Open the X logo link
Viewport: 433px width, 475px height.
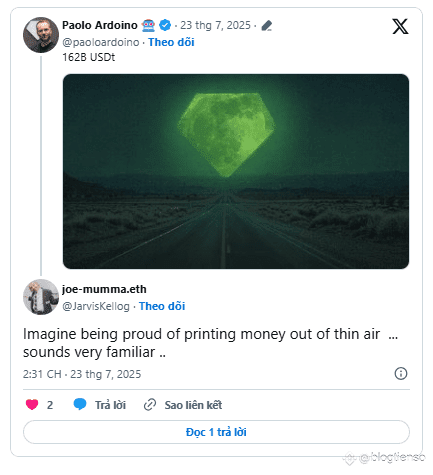[400, 26]
